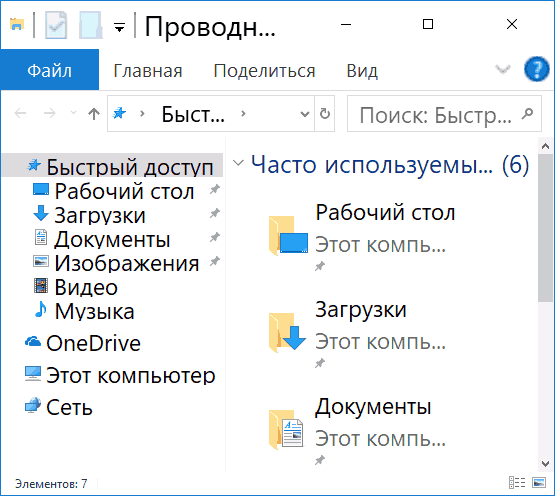Click the film strip icon for Видео
This screenshot has height=496, width=555.
[x=41, y=285]
